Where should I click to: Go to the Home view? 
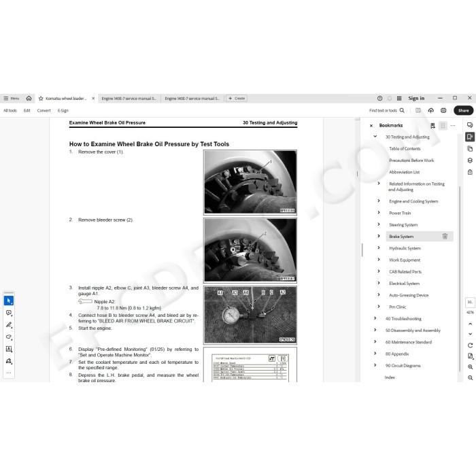tap(29, 99)
